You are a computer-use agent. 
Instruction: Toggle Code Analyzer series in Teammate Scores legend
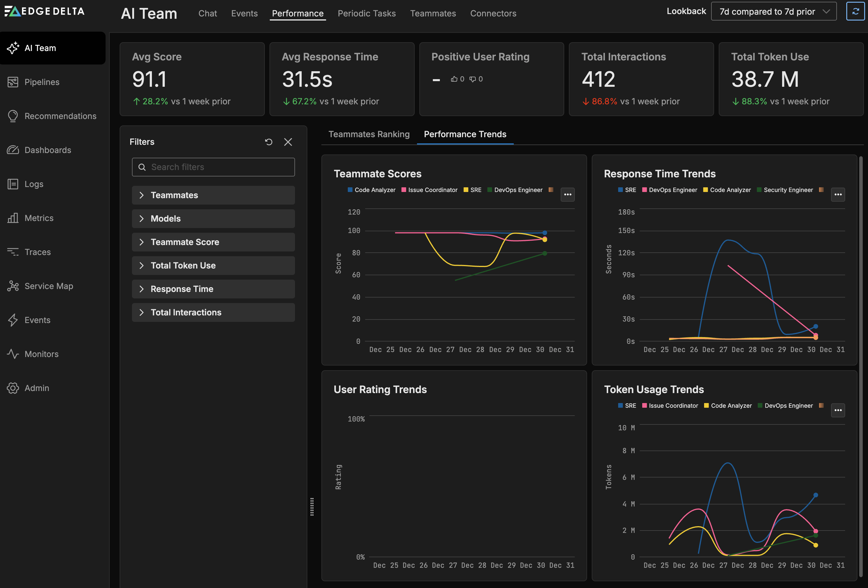374,190
